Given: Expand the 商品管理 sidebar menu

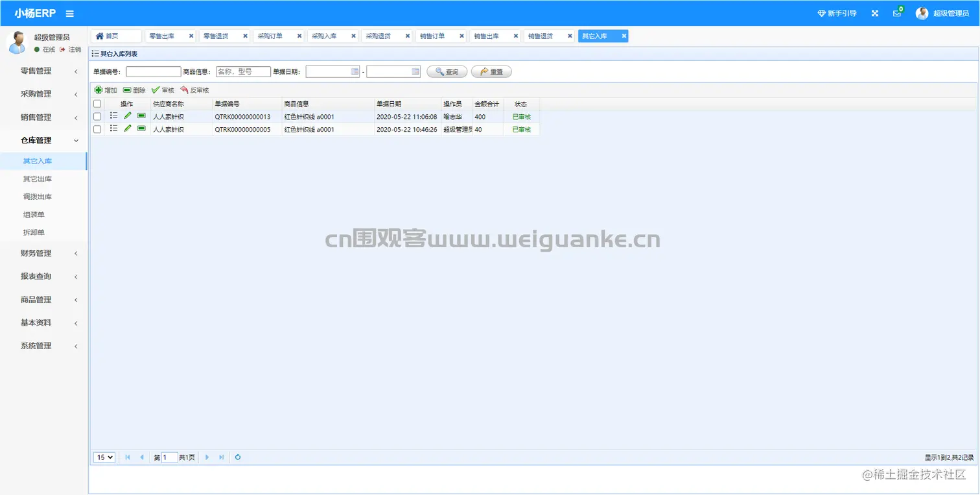Looking at the screenshot, I should [43, 300].
